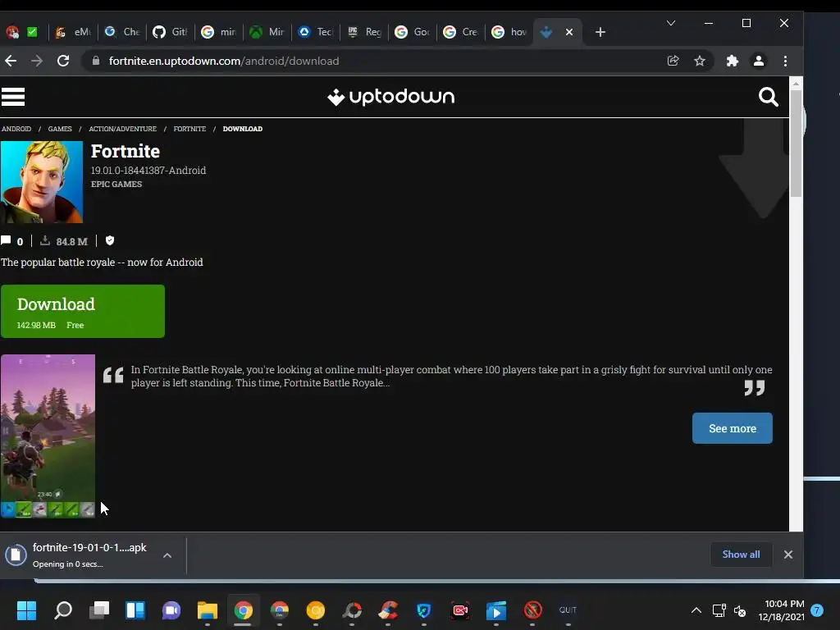This screenshot has width=840, height=630.
Task: Go back with the browser back arrow
Action: click(x=11, y=61)
